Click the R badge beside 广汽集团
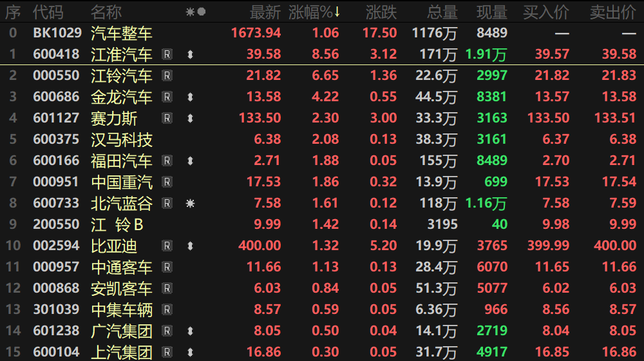644x361 pixels. pos(167,331)
